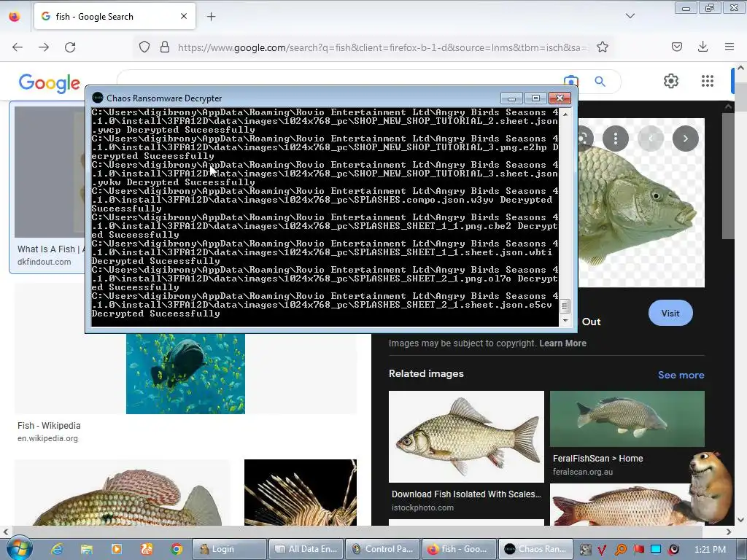
Task: Click the red V system tray icon
Action: [x=602, y=550]
